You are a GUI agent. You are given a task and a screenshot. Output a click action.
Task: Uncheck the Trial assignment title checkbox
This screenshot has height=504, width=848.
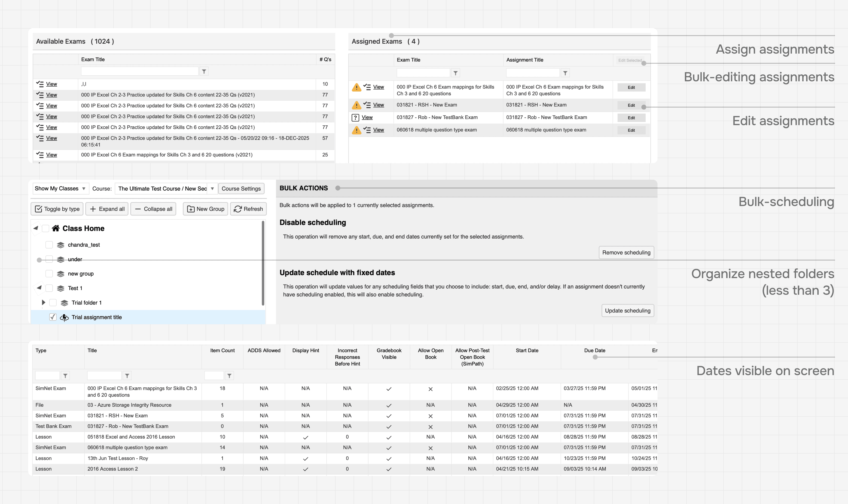click(53, 317)
